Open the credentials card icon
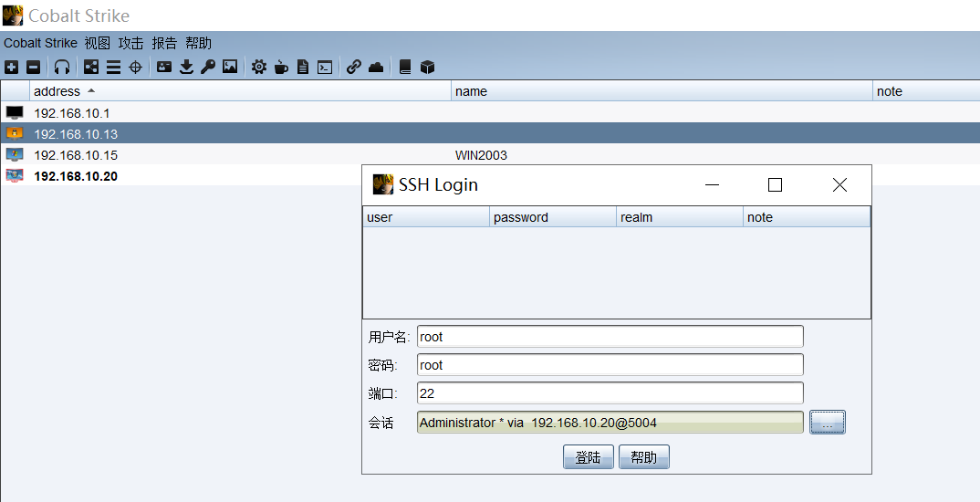This screenshot has height=502, width=980. tap(164, 67)
